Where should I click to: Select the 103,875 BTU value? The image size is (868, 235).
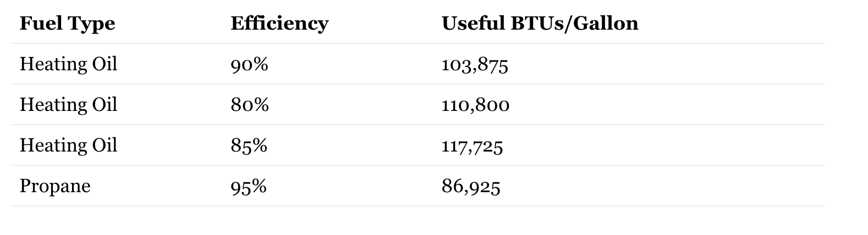[475, 65]
